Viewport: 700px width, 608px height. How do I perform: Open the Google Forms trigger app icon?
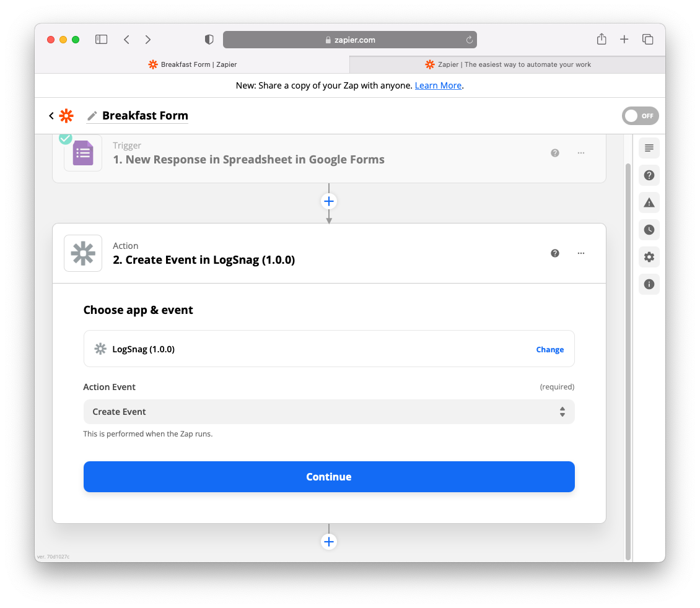point(83,153)
